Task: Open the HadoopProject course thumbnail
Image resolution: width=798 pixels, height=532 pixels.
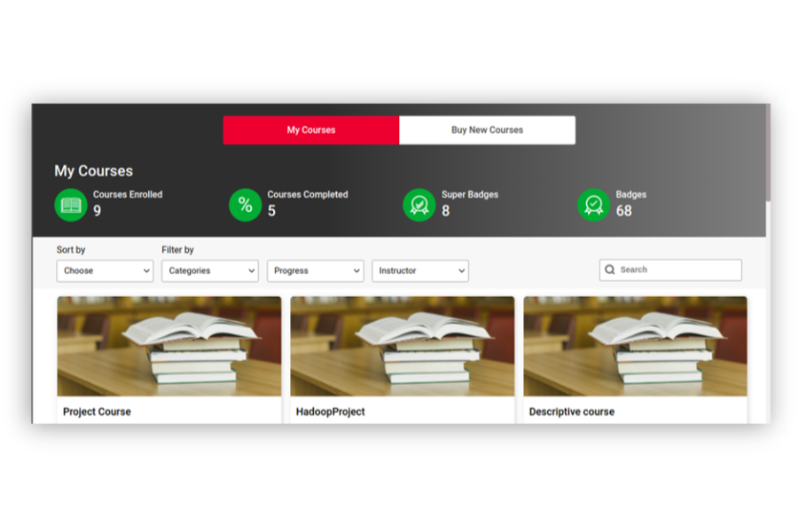Action: (402, 346)
